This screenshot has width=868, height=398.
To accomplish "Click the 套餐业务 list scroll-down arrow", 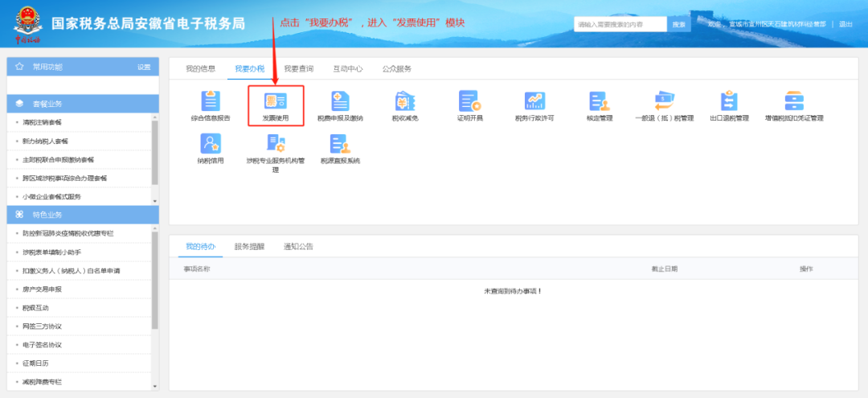I will coord(155,201).
